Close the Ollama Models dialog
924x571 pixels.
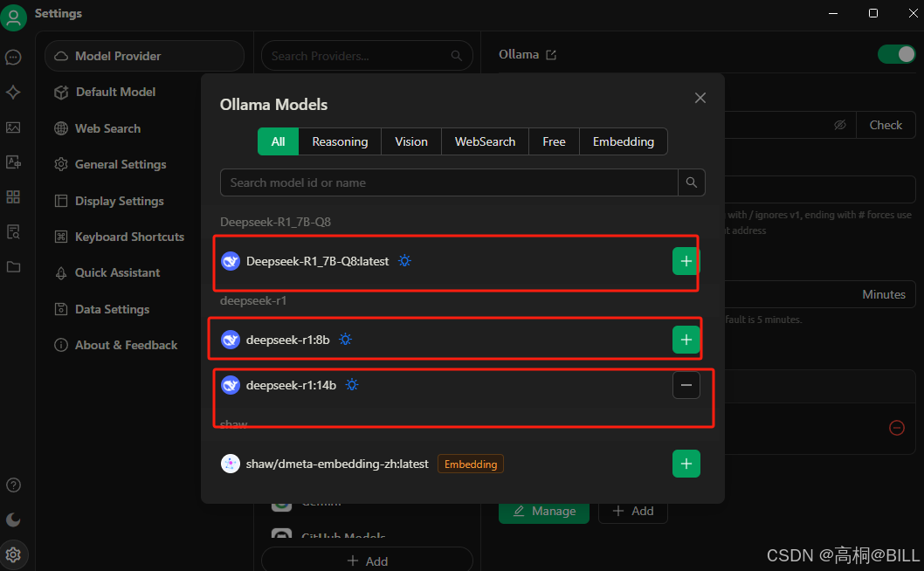point(700,98)
